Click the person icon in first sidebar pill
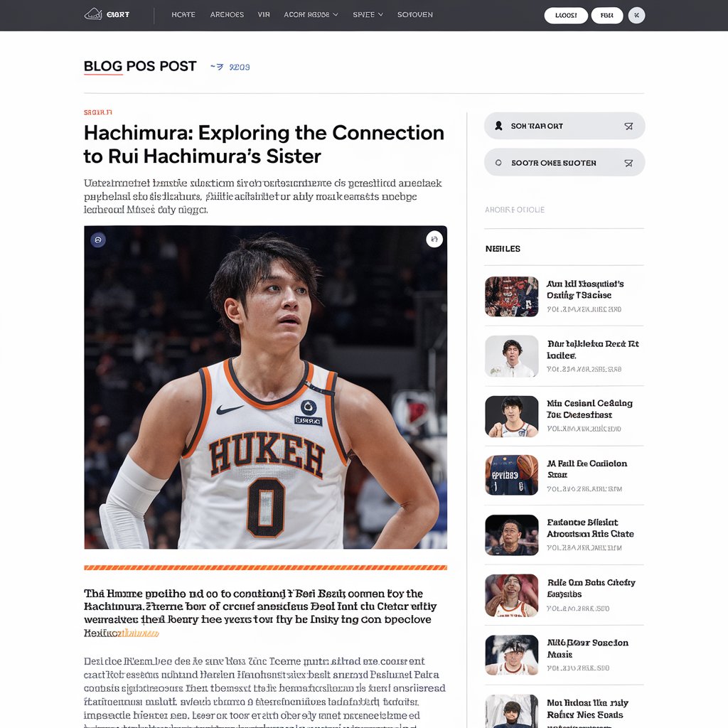The width and height of the screenshot is (728, 728). tap(498, 125)
